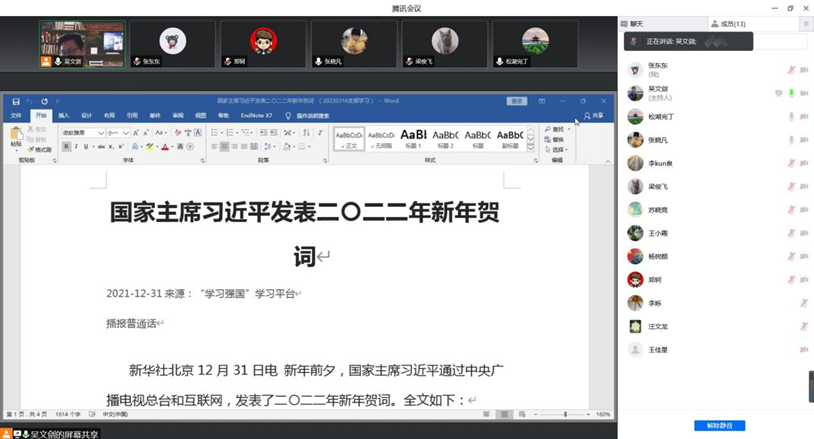
Task: Click the Find (查找) icon in ribbon
Action: click(x=557, y=129)
